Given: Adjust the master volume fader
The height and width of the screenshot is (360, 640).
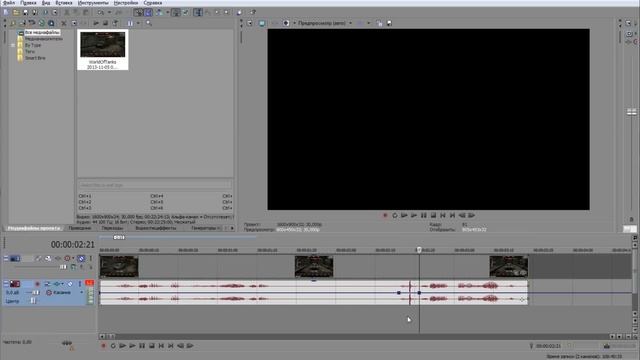Looking at the screenshot, I should [631, 112].
